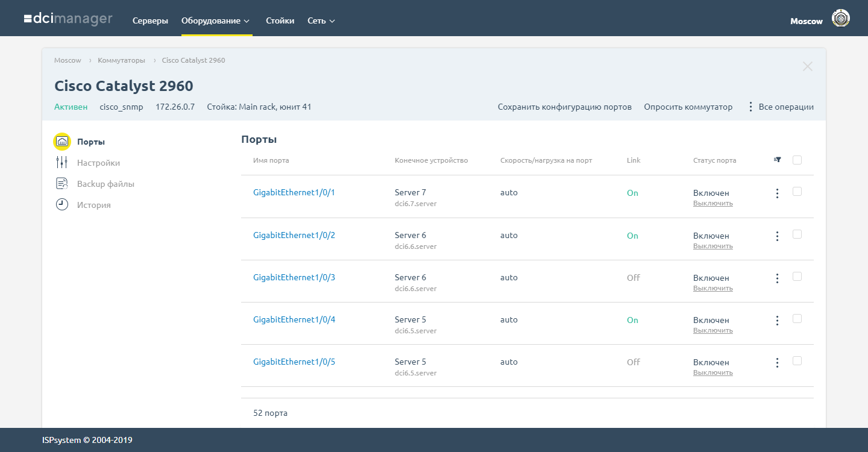Click the dcimanager logo

[68, 19]
